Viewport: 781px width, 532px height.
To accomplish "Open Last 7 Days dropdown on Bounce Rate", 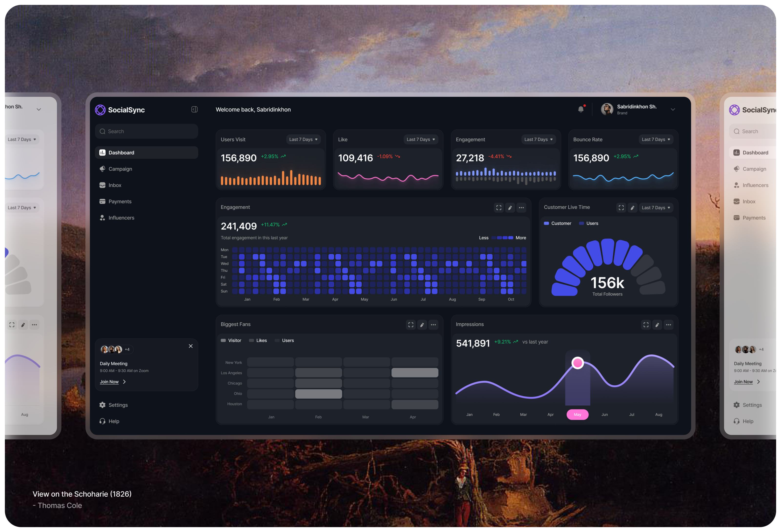I will pos(656,140).
